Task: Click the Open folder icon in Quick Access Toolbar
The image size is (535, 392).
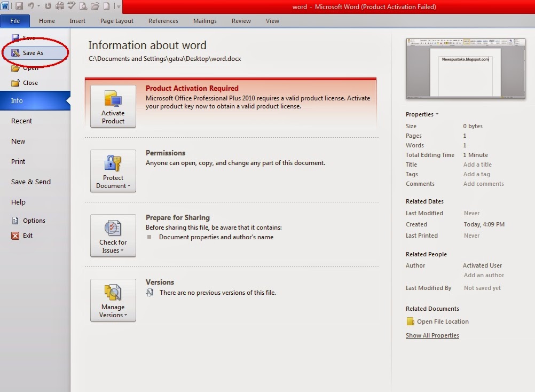Action: coord(95,6)
